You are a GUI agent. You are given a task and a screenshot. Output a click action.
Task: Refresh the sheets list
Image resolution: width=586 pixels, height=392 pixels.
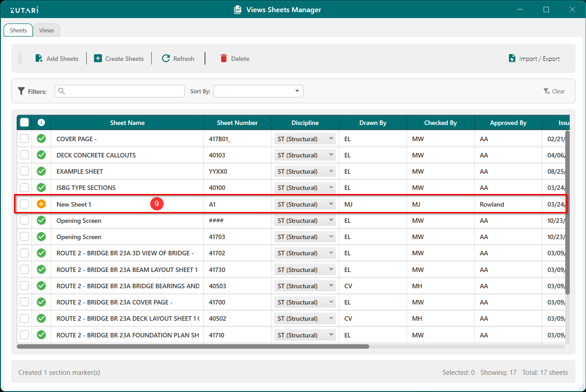tap(178, 58)
